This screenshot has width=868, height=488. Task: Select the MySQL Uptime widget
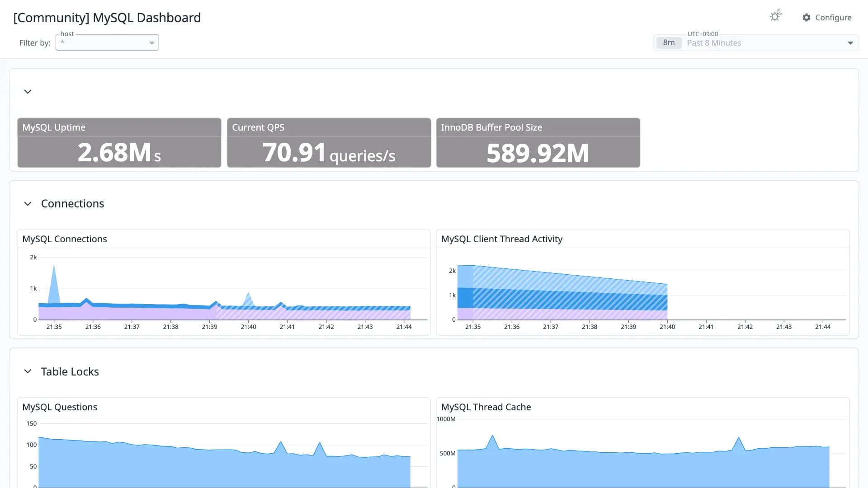tap(119, 143)
